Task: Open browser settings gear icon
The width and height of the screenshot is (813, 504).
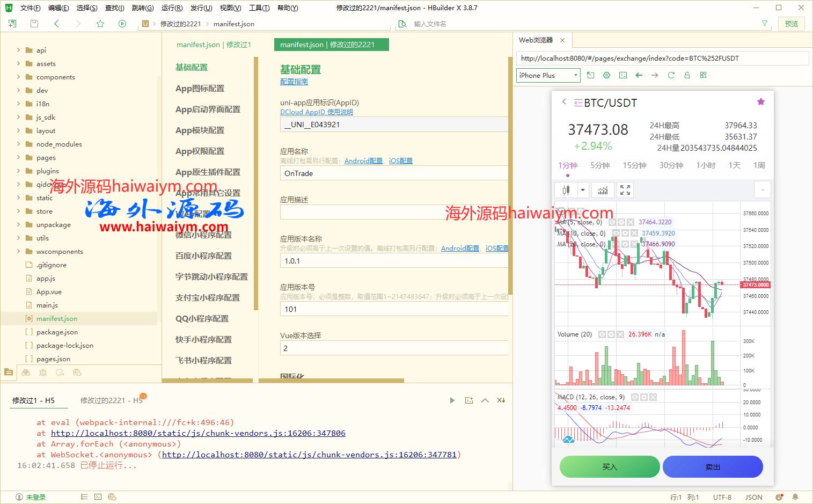Action: click(x=606, y=75)
